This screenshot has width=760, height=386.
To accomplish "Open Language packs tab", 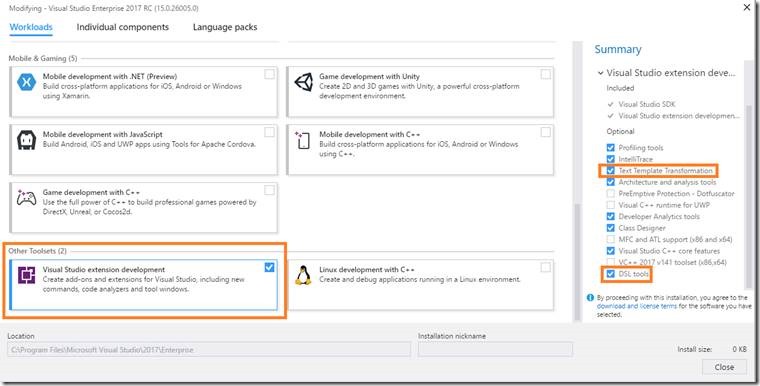I will click(225, 27).
